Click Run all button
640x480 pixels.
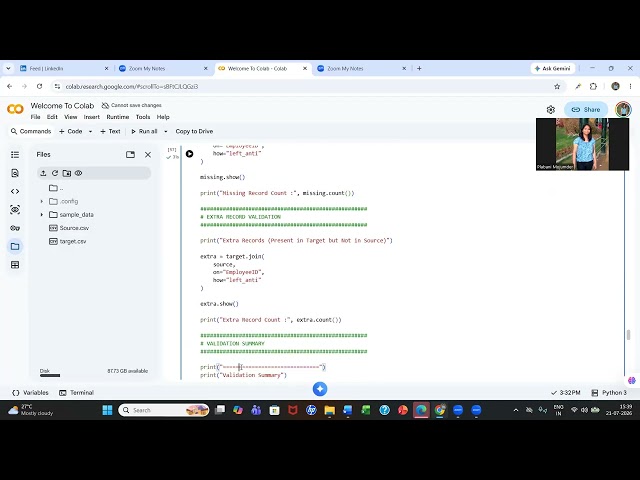click(144, 131)
